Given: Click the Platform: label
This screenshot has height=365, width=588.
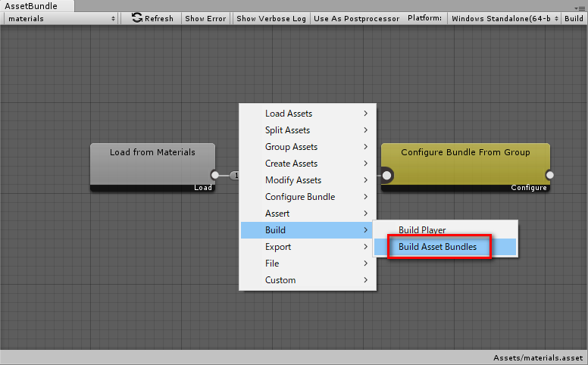Looking at the screenshot, I should [425, 18].
